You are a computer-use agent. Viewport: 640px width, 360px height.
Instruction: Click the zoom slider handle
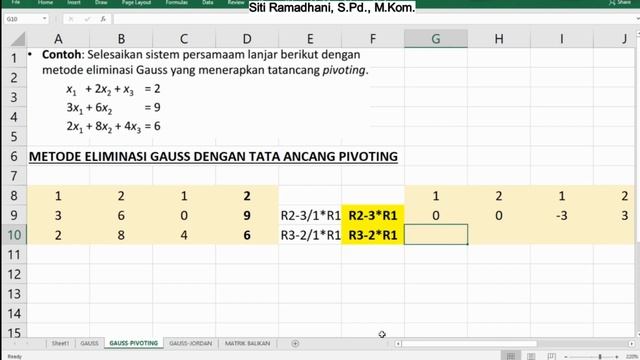pyautogui.click(x=600, y=357)
